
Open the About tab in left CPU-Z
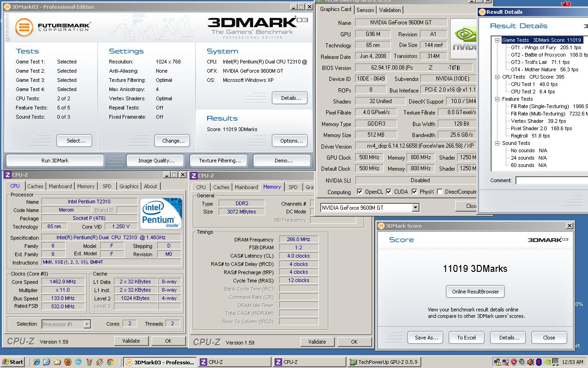151,186
